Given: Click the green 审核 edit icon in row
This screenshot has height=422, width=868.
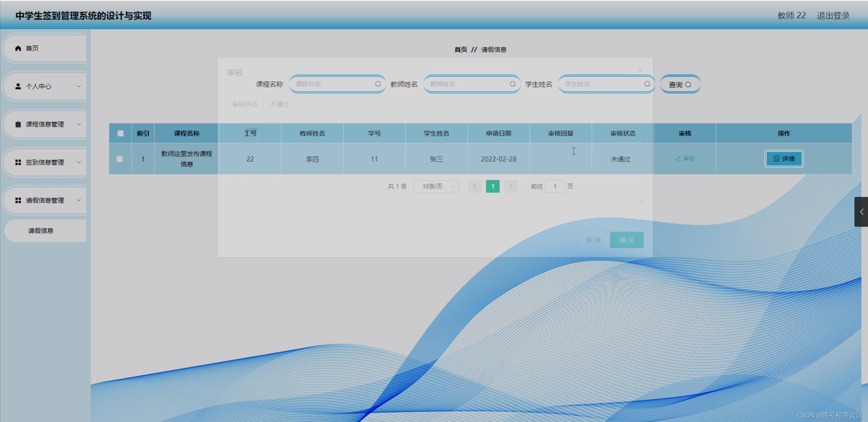Looking at the screenshot, I should click(x=678, y=159).
